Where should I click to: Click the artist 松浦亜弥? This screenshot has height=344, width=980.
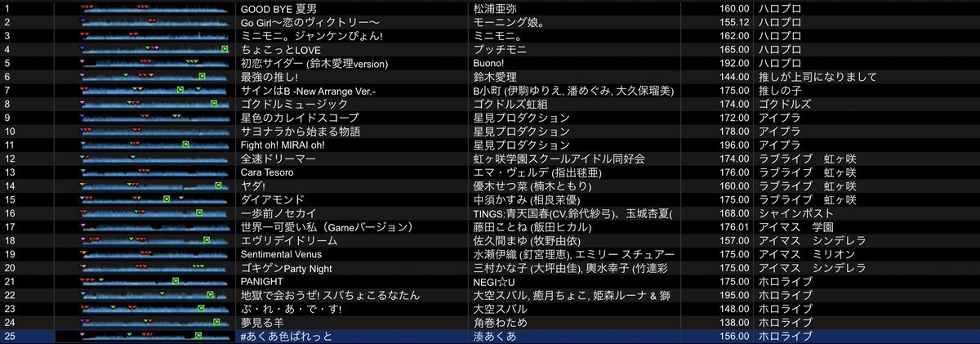point(496,8)
